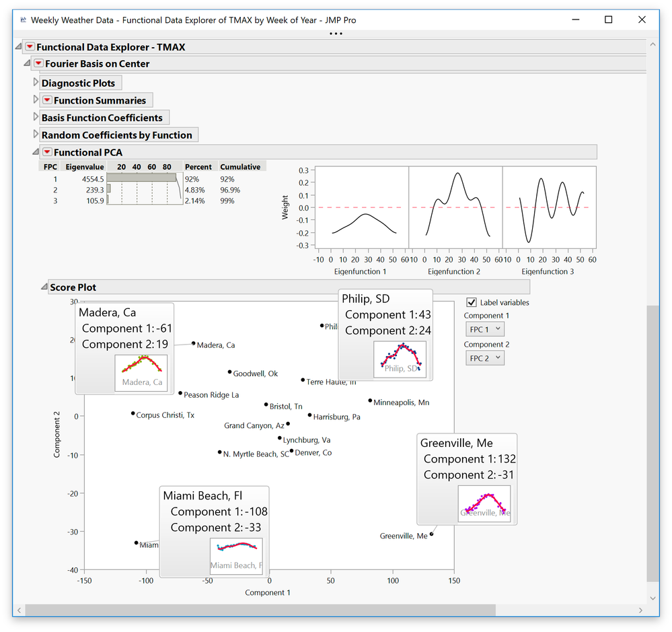The width and height of the screenshot is (672, 632).
Task: Click the Eigenfunction 3 plot curve
Action: point(542,179)
